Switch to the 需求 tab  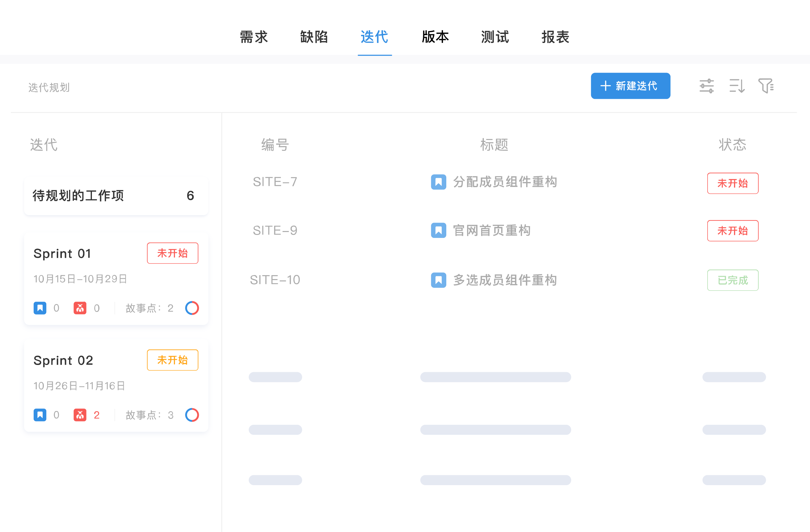coord(253,37)
